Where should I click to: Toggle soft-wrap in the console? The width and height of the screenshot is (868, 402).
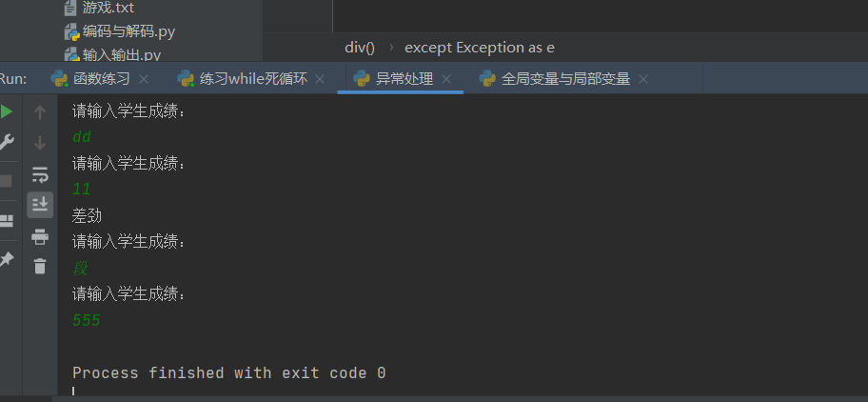(40, 174)
